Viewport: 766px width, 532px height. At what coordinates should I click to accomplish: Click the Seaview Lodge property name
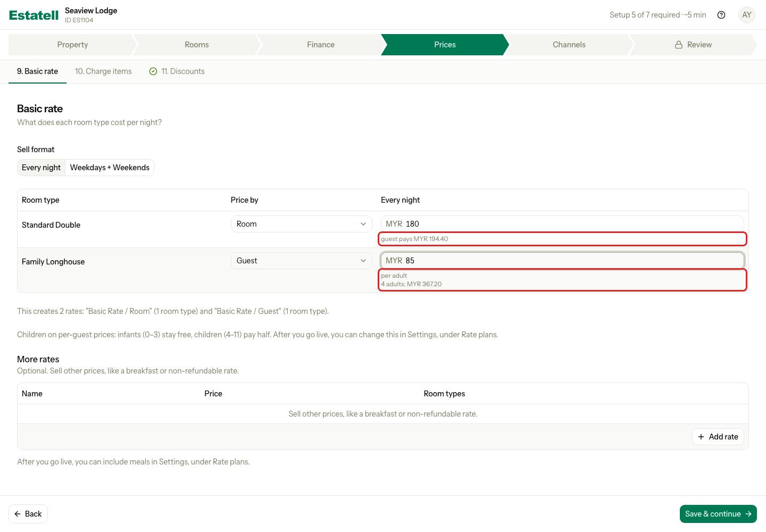[x=91, y=11]
